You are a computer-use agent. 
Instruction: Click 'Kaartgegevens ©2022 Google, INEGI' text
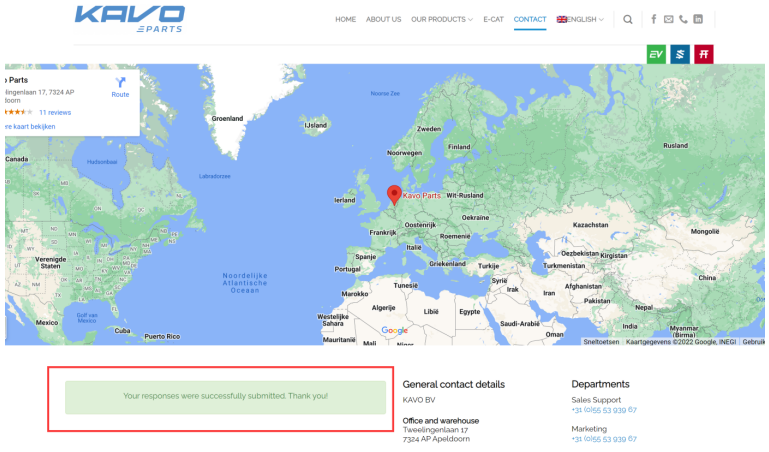681,342
